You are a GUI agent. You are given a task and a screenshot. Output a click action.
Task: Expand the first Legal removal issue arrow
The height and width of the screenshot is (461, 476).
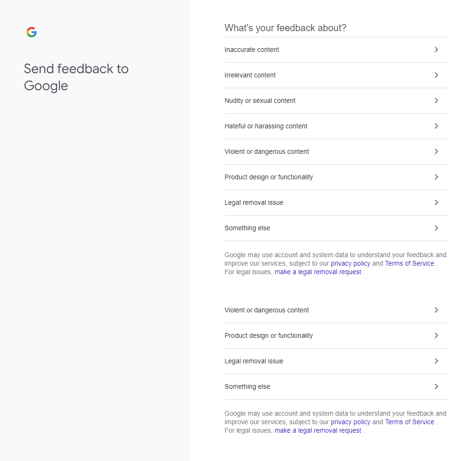pyautogui.click(x=436, y=202)
